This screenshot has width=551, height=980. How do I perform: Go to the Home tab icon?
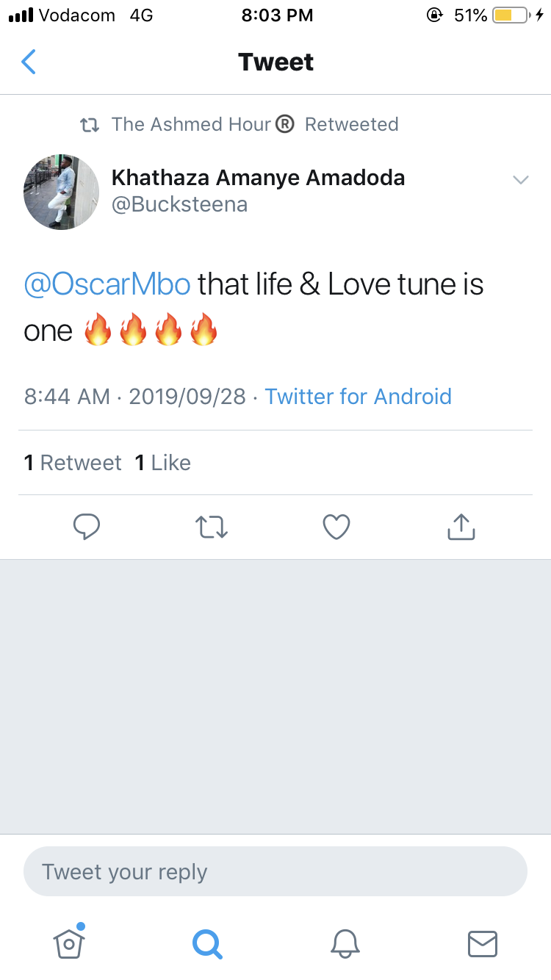69,943
